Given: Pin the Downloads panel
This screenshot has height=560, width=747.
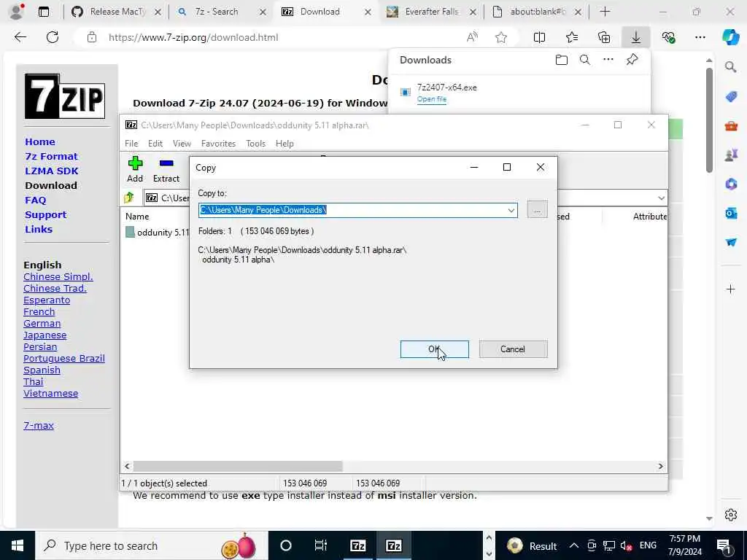Looking at the screenshot, I should (x=632, y=60).
